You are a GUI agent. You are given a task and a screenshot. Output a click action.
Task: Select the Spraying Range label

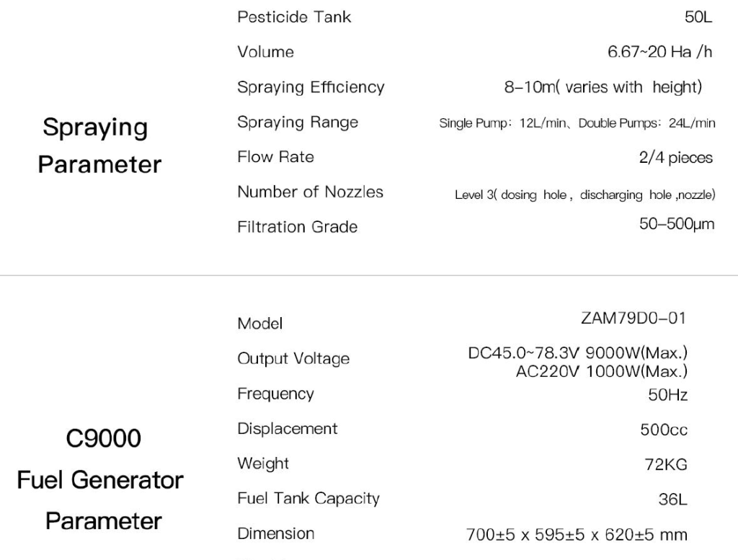click(297, 123)
